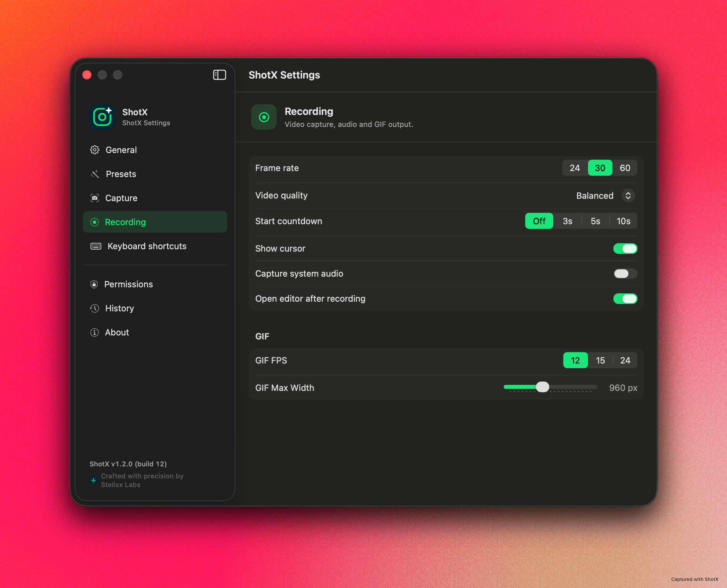
Task: Click the About info icon
Action: [95, 332]
